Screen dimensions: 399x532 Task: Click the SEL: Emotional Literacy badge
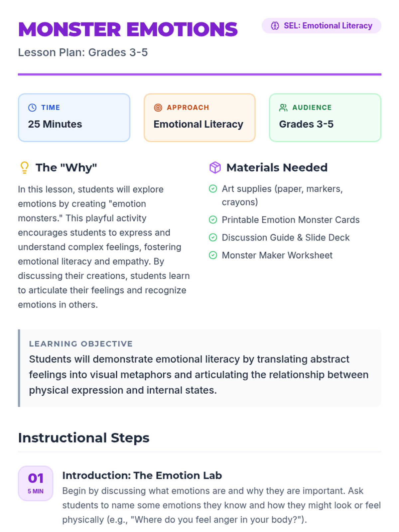coord(322,26)
